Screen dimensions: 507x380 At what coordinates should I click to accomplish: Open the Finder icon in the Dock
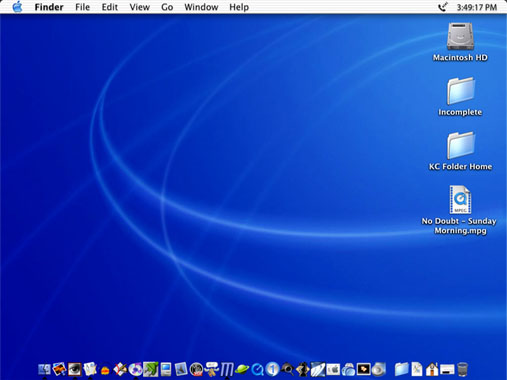(x=45, y=369)
